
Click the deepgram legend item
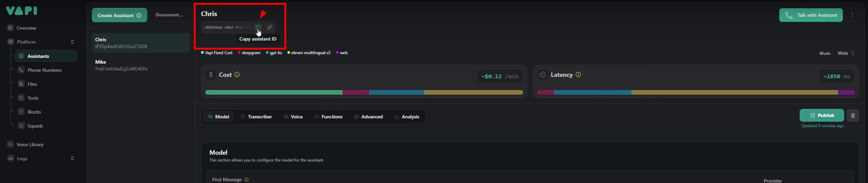click(249, 53)
